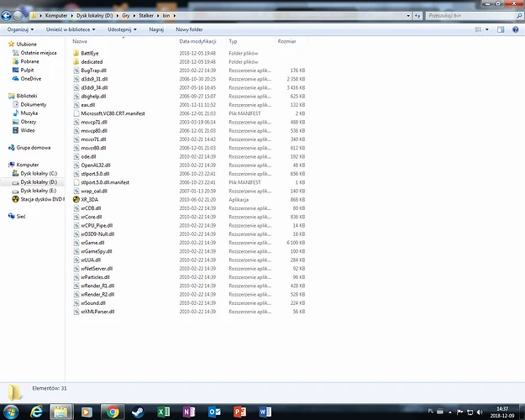Sort by Typ column header
The image size is (525, 420).
click(233, 41)
